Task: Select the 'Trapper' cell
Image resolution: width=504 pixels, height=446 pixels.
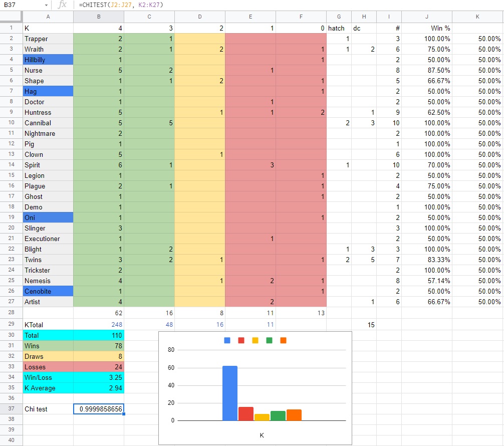Action: tap(48, 39)
